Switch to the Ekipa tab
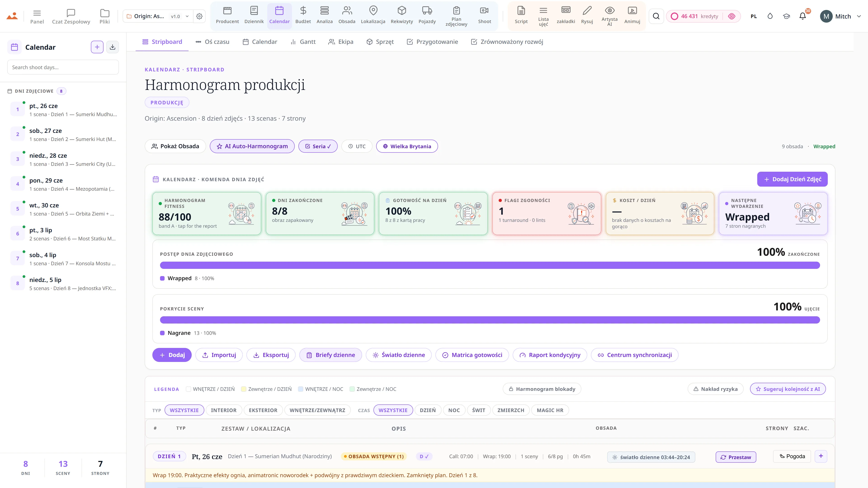 [x=341, y=42]
